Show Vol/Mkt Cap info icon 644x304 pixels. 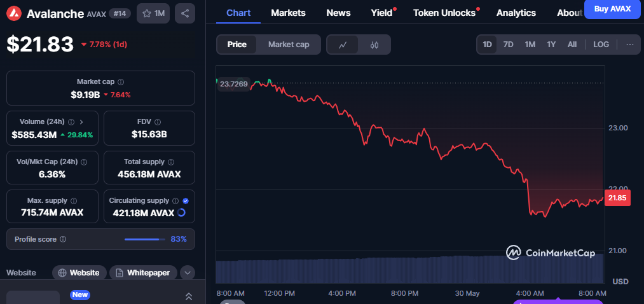pos(84,162)
